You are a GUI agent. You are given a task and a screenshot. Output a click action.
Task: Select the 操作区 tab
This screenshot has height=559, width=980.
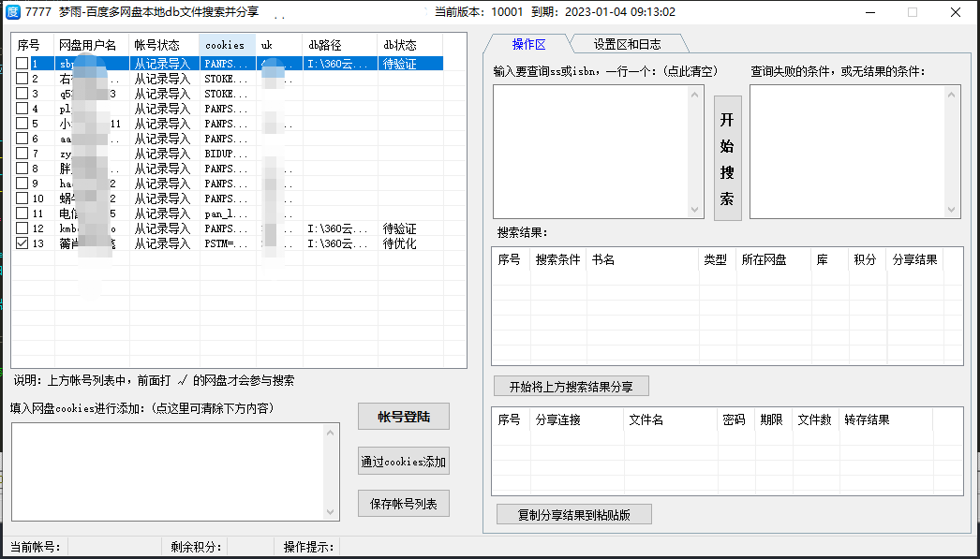528,44
